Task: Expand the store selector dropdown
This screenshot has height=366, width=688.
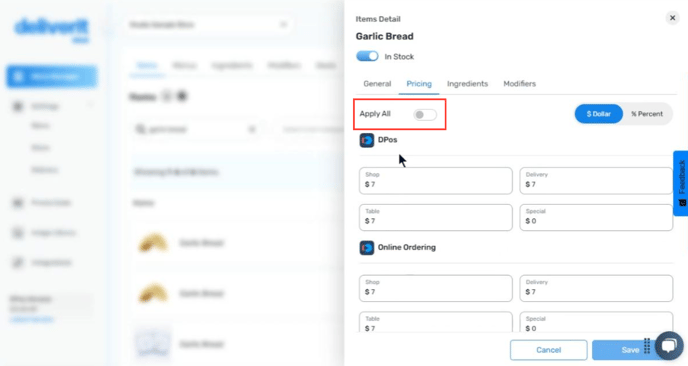Action: click(x=283, y=25)
